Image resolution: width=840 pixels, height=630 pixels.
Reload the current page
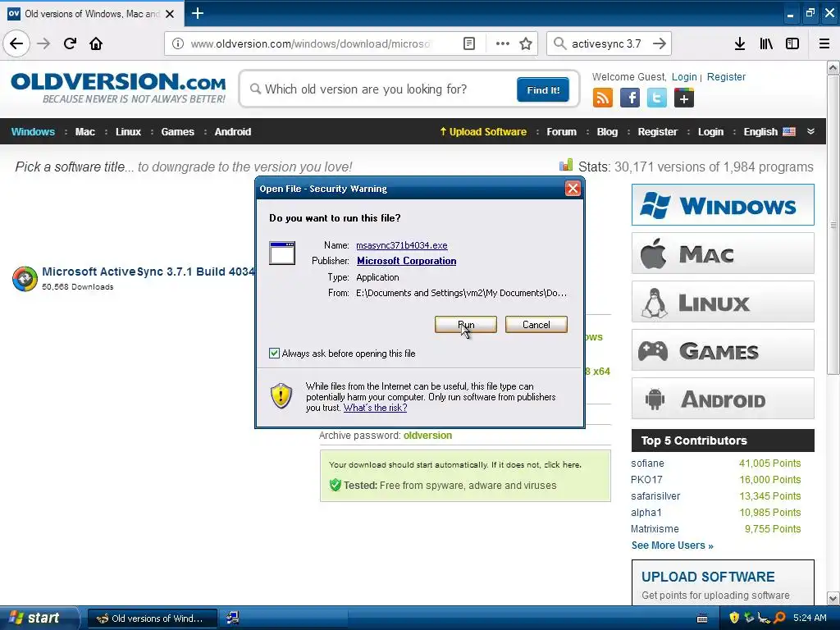pyautogui.click(x=70, y=43)
